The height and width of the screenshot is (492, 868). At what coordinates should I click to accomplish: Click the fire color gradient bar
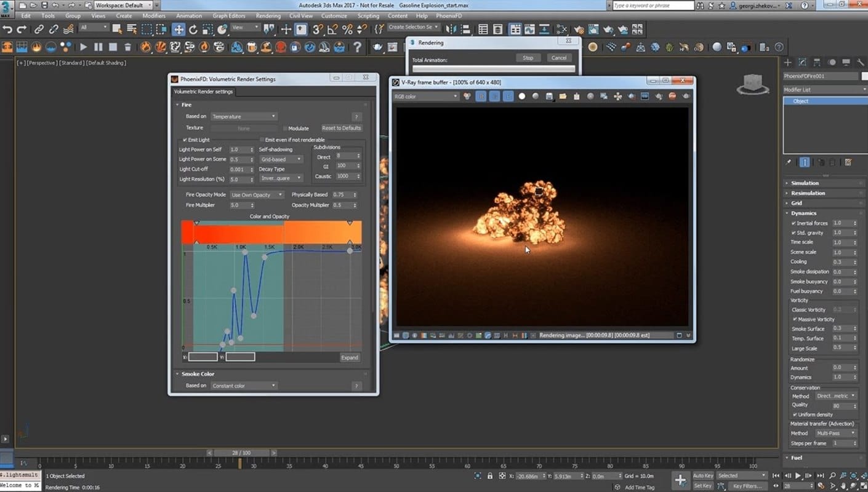pyautogui.click(x=271, y=234)
